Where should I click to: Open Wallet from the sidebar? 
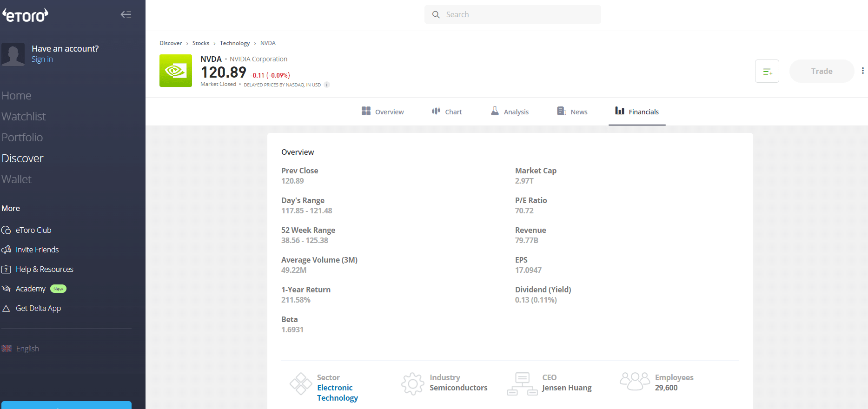pos(16,179)
